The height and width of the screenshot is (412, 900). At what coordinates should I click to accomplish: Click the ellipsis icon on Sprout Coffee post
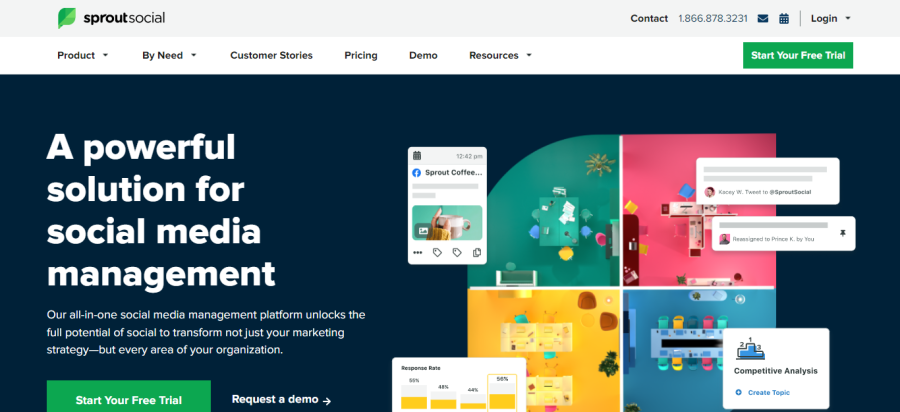(x=417, y=252)
